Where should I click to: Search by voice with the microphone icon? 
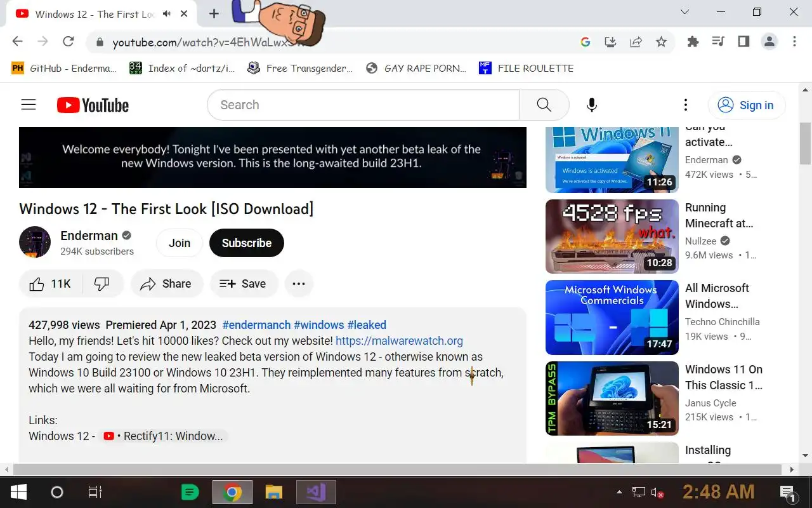[591, 105]
